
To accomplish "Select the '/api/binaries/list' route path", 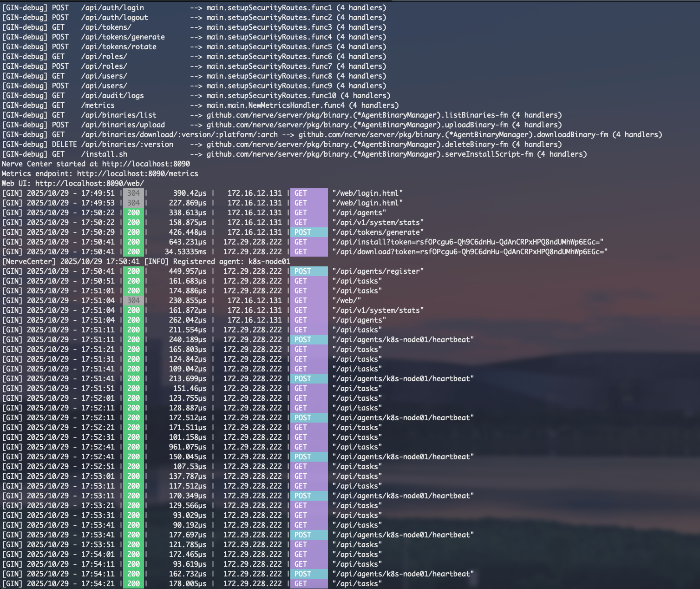I will point(119,115).
